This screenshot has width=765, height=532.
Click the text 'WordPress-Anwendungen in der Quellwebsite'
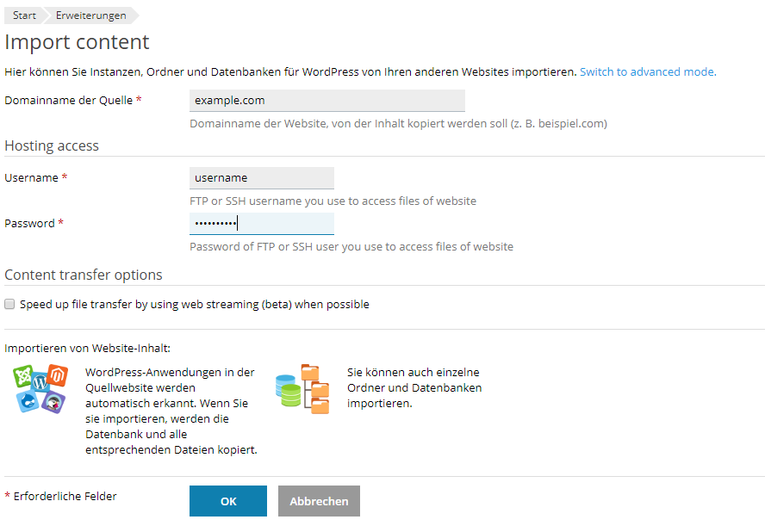(x=171, y=411)
